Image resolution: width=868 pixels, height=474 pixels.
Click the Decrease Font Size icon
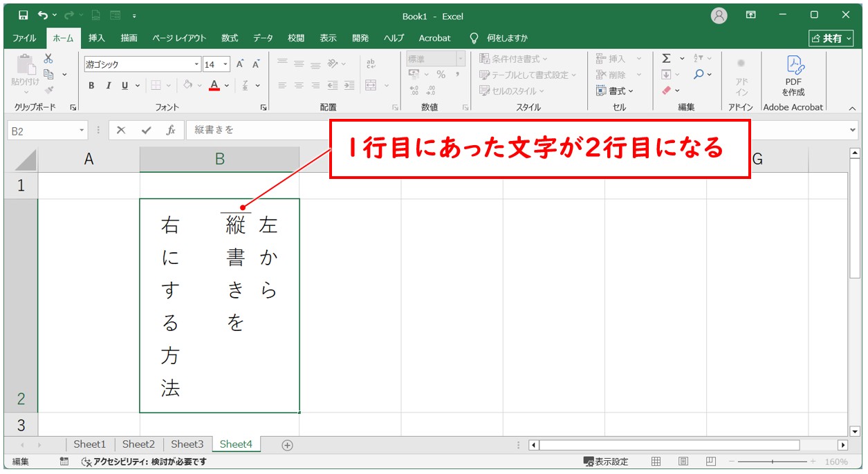coord(256,64)
